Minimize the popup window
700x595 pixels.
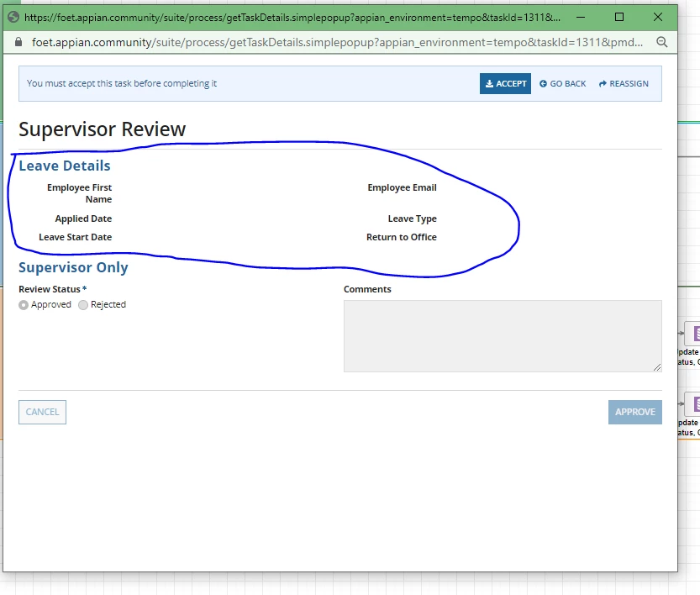581,17
